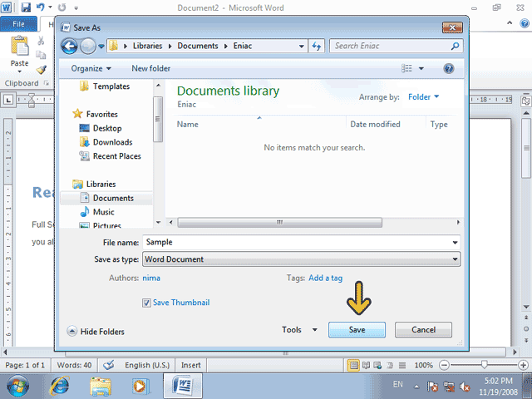Click Documents in the address breadcrumb

coord(198,46)
